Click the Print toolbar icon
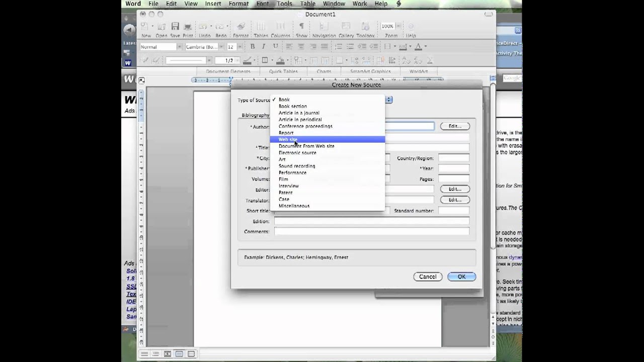 click(x=188, y=27)
